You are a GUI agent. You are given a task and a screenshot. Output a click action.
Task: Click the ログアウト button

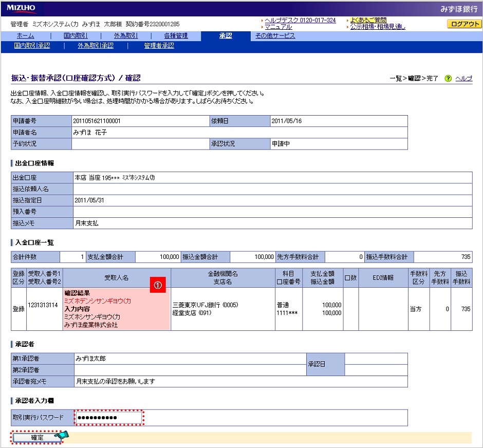pos(464,24)
